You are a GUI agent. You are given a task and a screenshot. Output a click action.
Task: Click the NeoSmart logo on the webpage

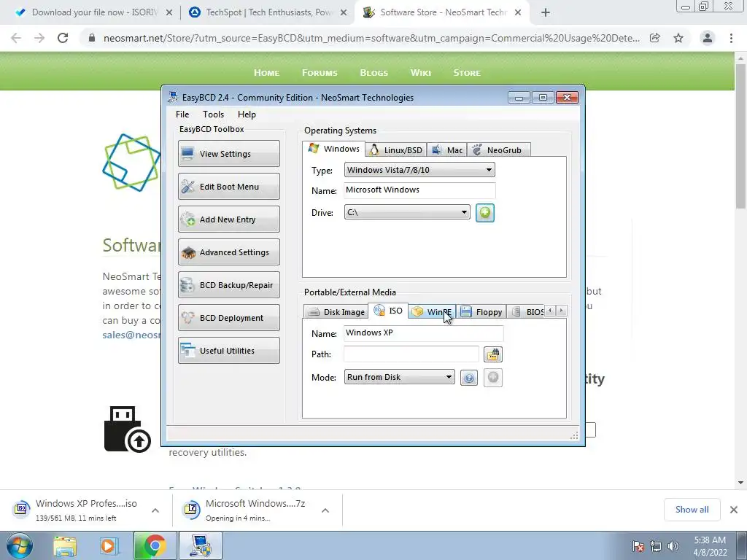pyautogui.click(x=131, y=163)
